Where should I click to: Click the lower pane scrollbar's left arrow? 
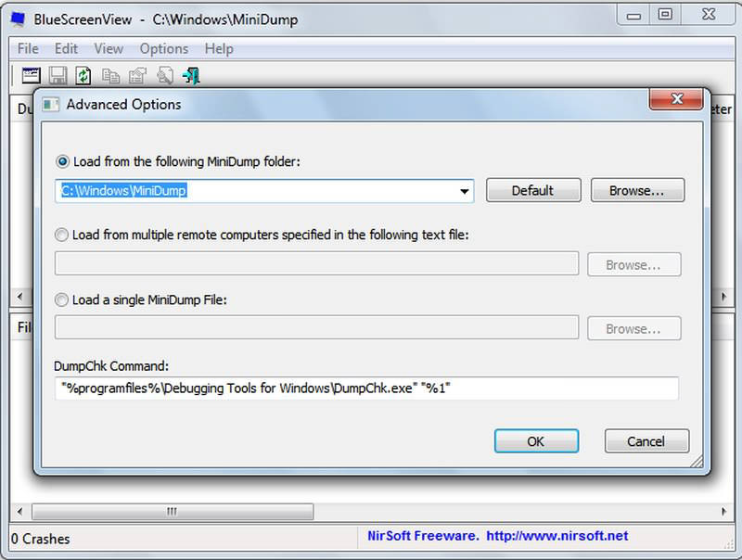pyautogui.click(x=19, y=511)
